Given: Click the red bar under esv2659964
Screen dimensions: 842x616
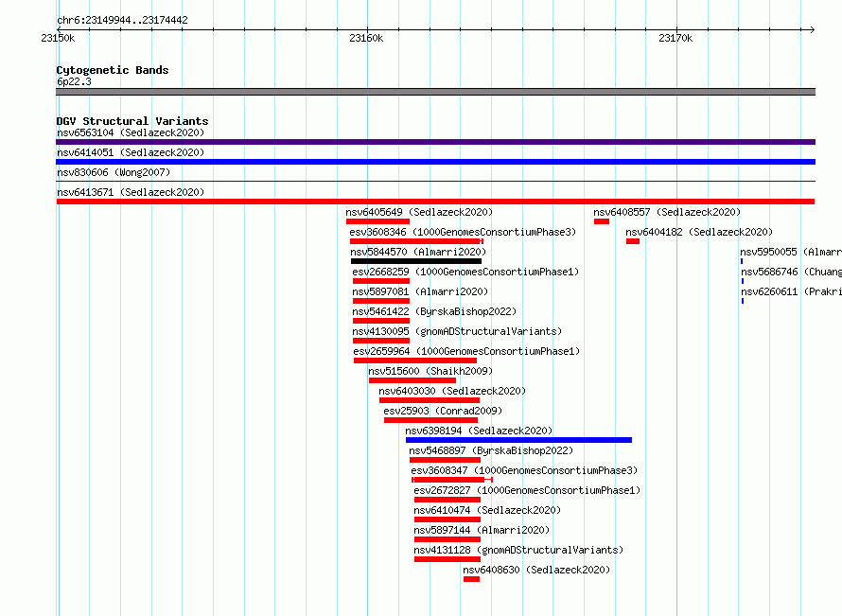Looking at the screenshot, I should click(414, 361).
